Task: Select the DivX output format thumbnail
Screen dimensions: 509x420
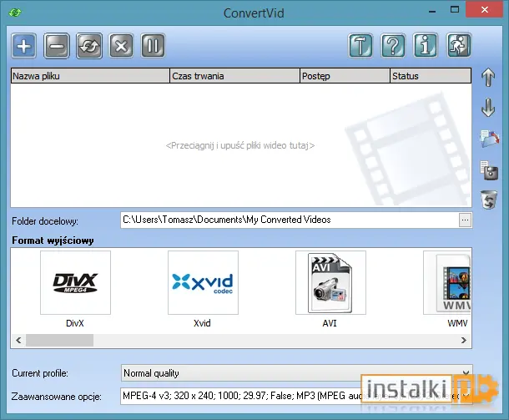Action: [x=75, y=282]
